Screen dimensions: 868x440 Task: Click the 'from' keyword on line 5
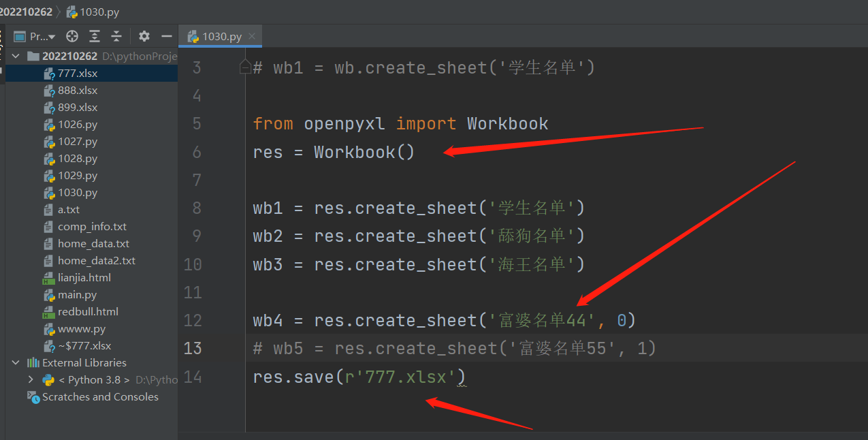pos(273,124)
